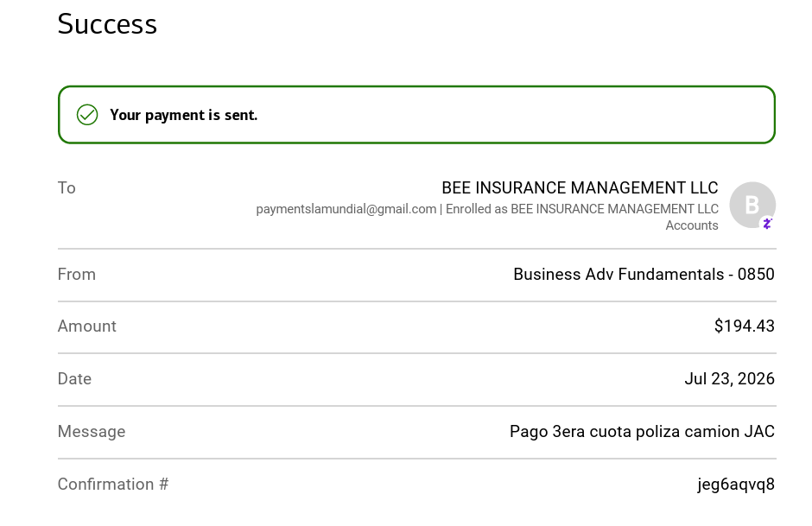Select 'Business Adv Fundamentals - 0850' account
Image resolution: width=812 pixels, height=526 pixels.
click(644, 275)
